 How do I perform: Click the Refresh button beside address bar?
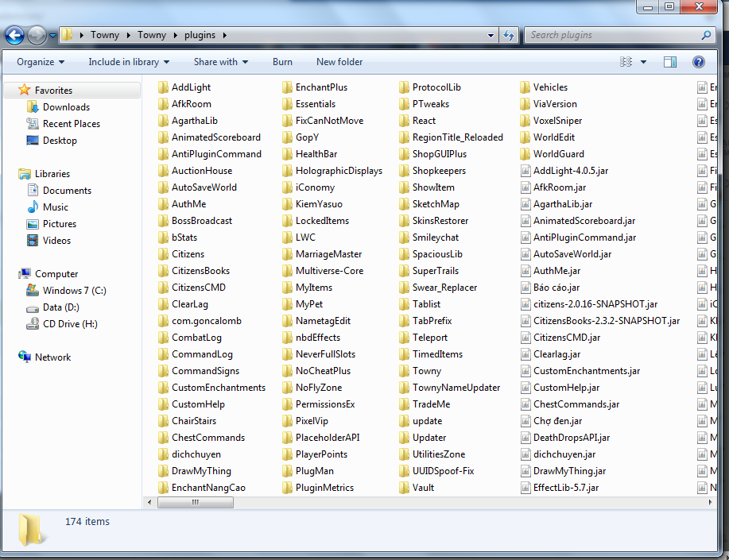(x=509, y=35)
